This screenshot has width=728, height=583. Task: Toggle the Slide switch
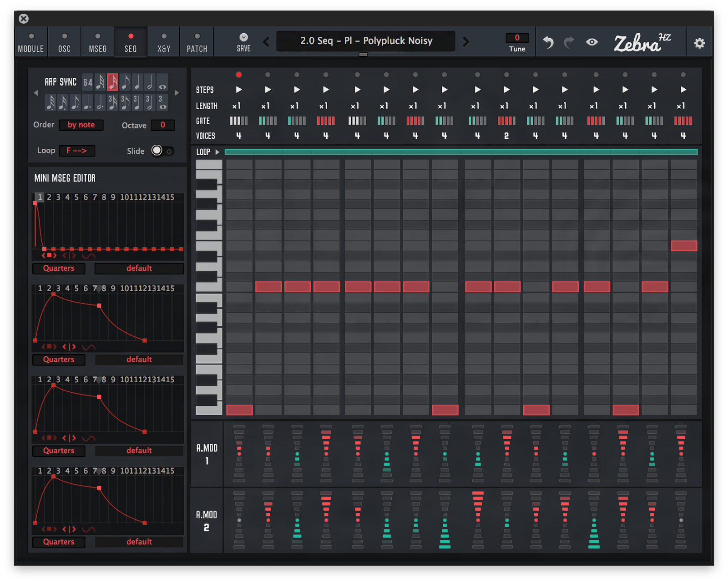coord(162,151)
